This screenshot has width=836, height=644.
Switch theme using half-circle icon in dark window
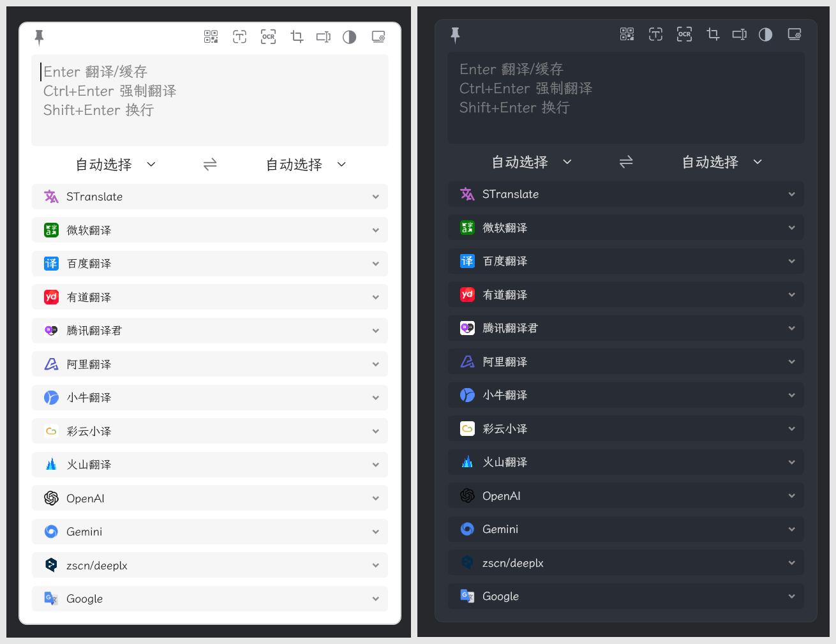point(765,34)
